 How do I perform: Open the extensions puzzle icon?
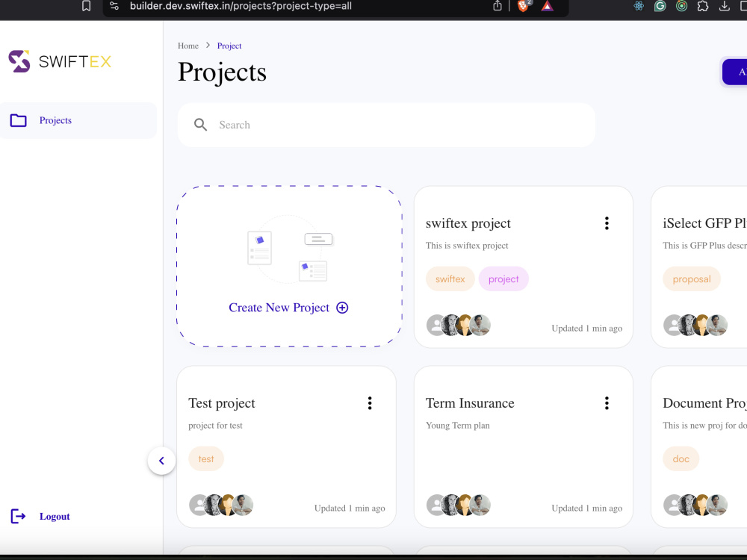tap(703, 6)
